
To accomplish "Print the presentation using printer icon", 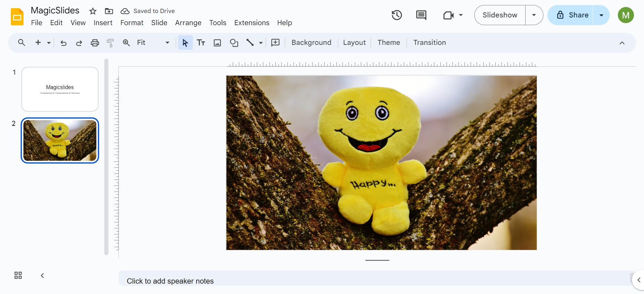I will pos(95,43).
